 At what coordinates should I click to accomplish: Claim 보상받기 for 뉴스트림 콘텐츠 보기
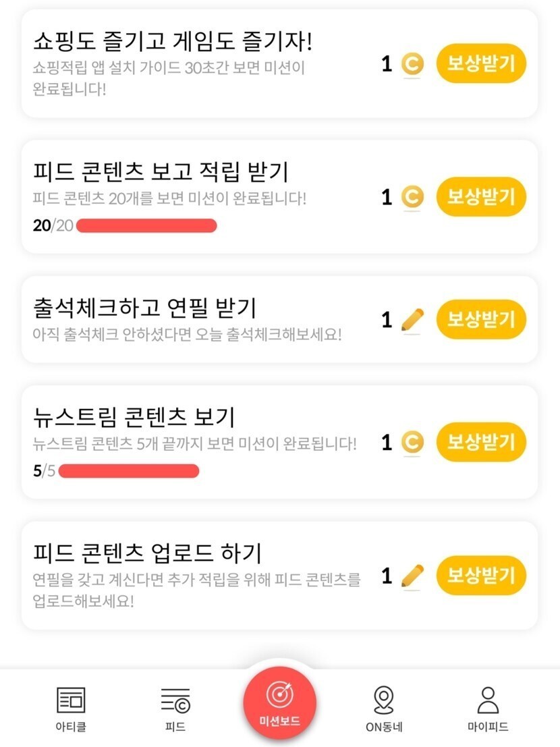(481, 441)
